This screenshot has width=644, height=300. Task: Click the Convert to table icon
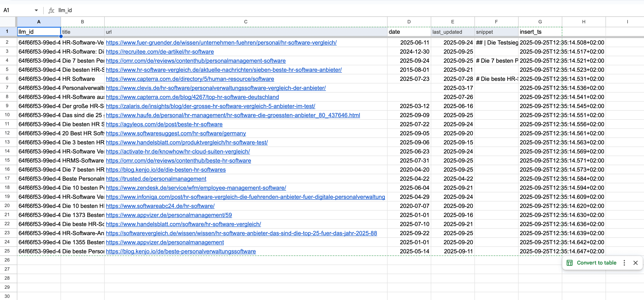[x=569, y=263]
